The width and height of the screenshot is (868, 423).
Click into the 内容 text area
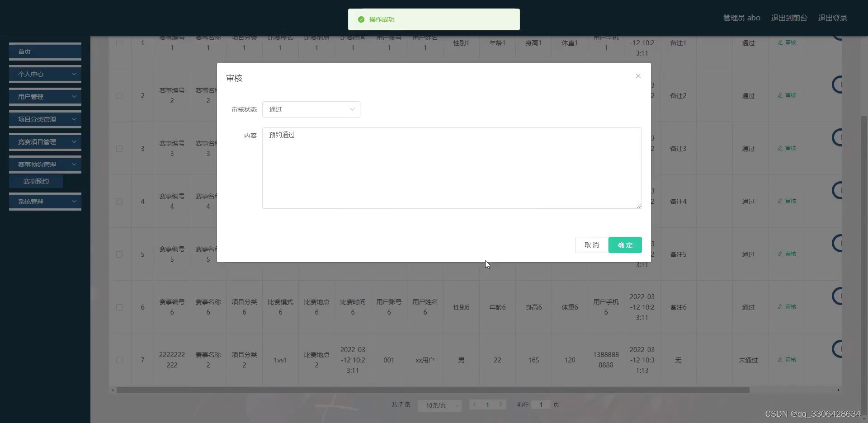[x=452, y=168]
